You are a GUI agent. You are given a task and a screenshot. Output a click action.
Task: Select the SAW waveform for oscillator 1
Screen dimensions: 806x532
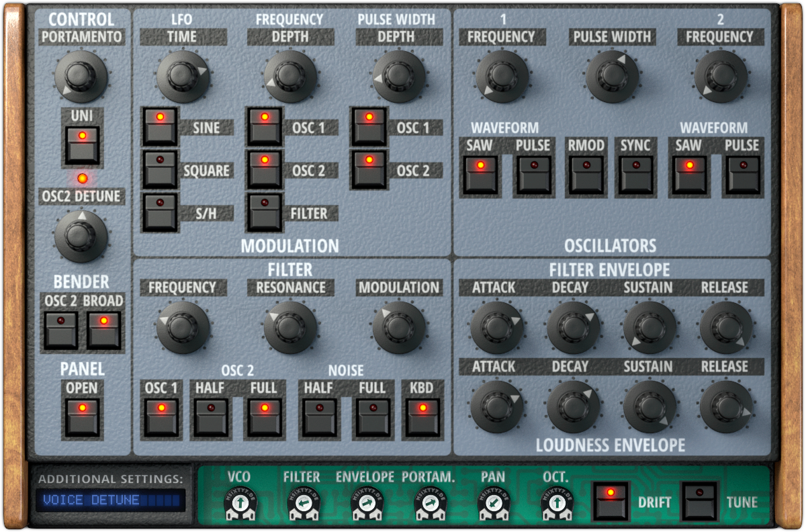click(480, 172)
